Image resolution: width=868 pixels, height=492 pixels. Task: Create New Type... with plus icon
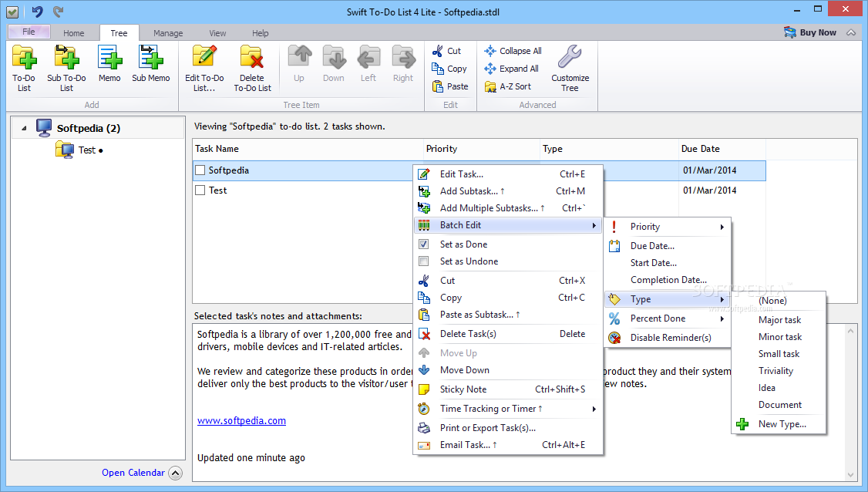coord(779,424)
